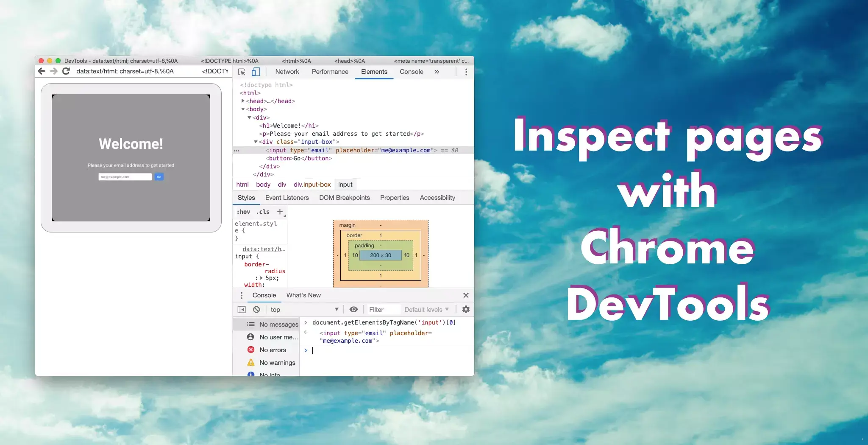Click the console prompt input line

pyautogui.click(x=387, y=350)
